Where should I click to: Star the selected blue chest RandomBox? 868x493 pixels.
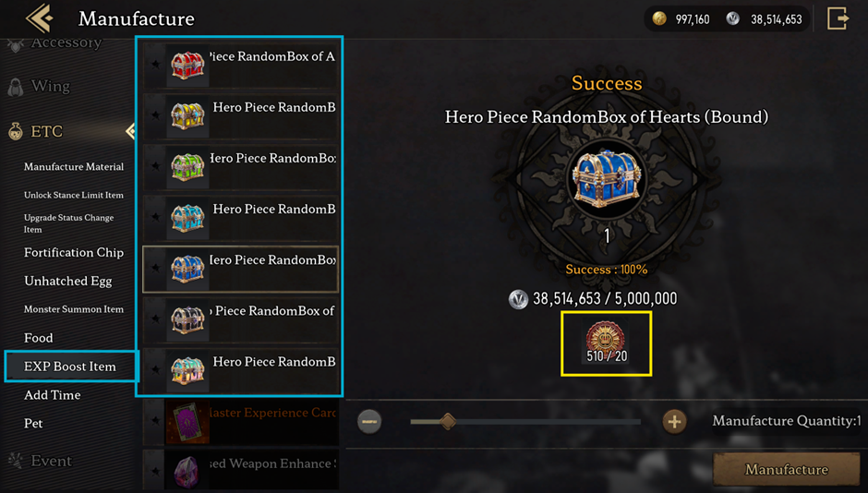pos(155,269)
